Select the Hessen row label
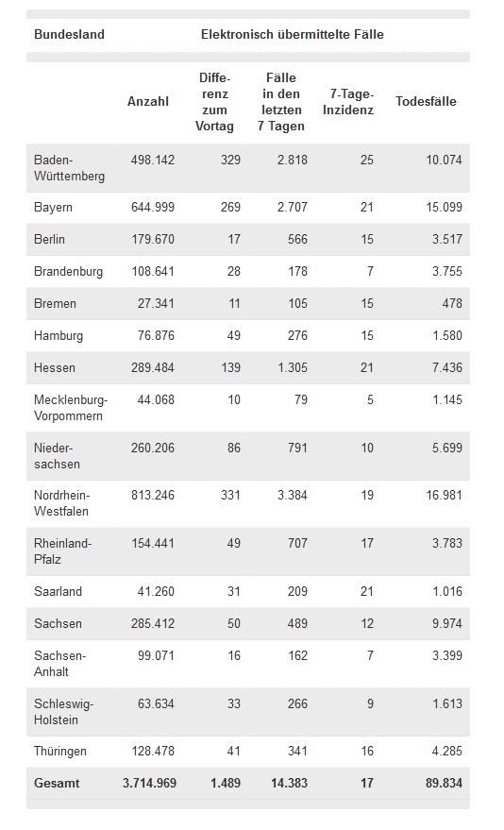 click(55, 368)
